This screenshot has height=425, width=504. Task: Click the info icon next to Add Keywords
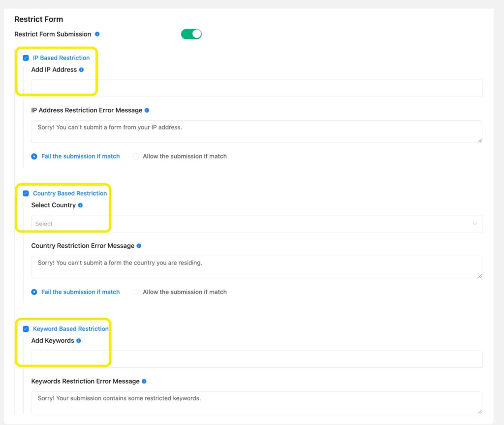click(x=78, y=340)
